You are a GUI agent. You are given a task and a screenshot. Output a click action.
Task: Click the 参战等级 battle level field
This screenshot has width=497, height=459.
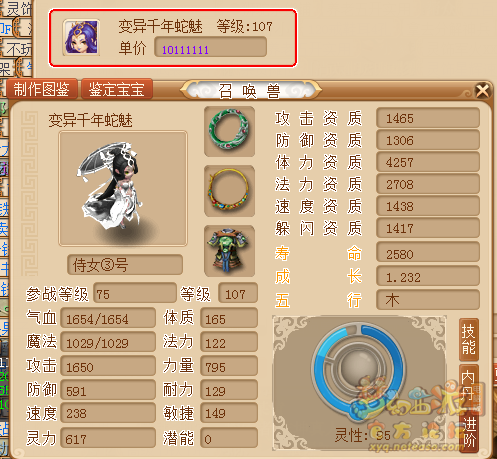pyautogui.click(x=135, y=293)
